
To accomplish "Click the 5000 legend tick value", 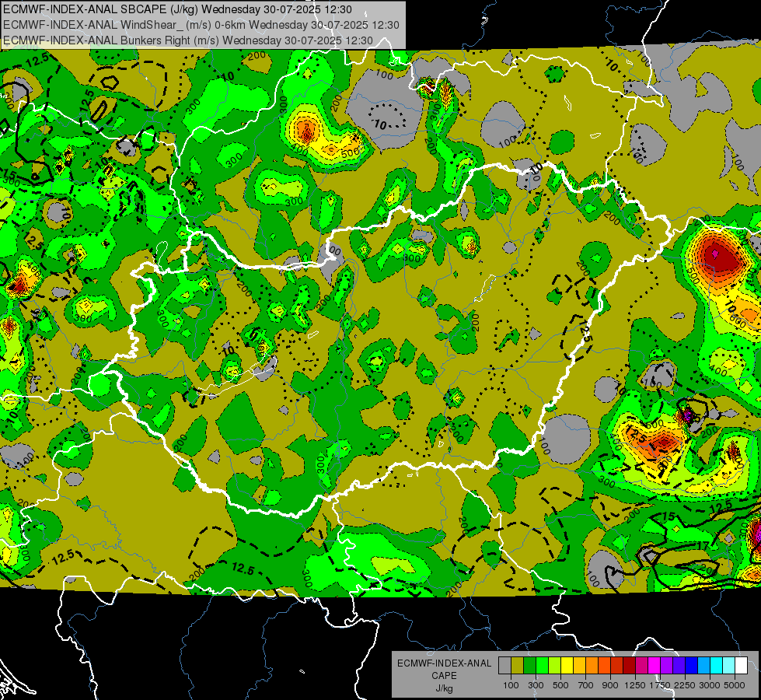I will coord(735,685).
